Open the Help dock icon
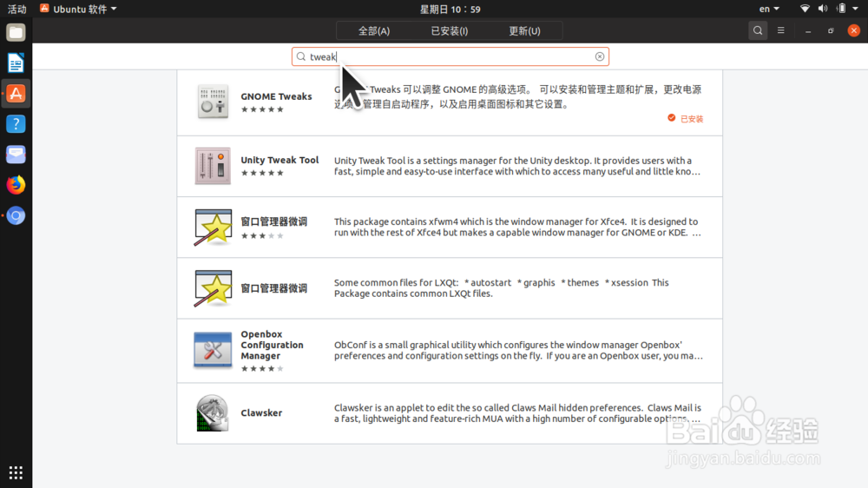The height and width of the screenshot is (488, 868). click(x=16, y=124)
